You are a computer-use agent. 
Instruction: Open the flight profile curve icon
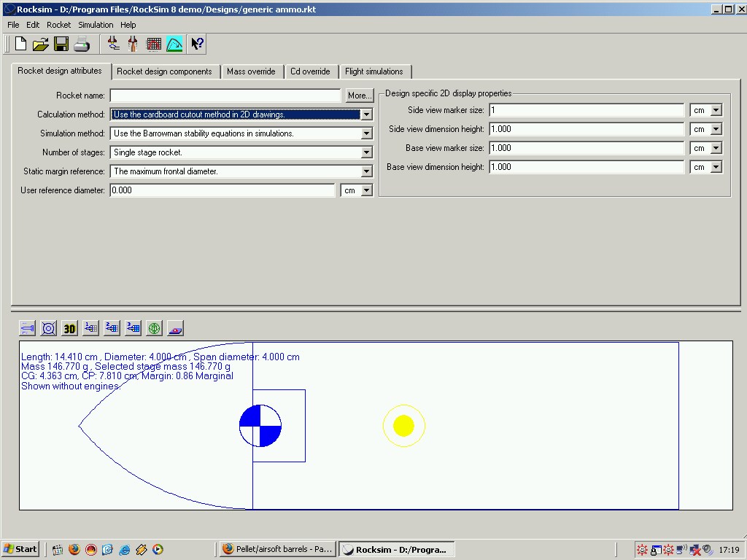click(x=174, y=44)
